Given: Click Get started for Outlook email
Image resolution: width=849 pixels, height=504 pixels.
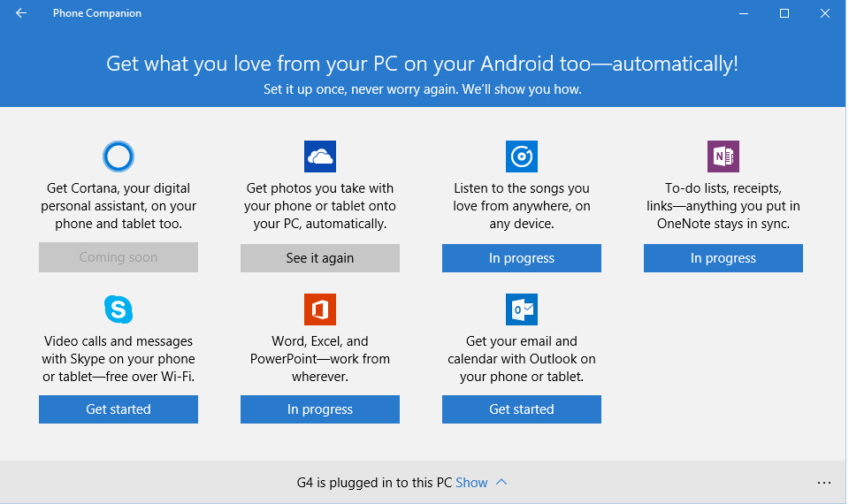Looking at the screenshot, I should pyautogui.click(x=522, y=409).
